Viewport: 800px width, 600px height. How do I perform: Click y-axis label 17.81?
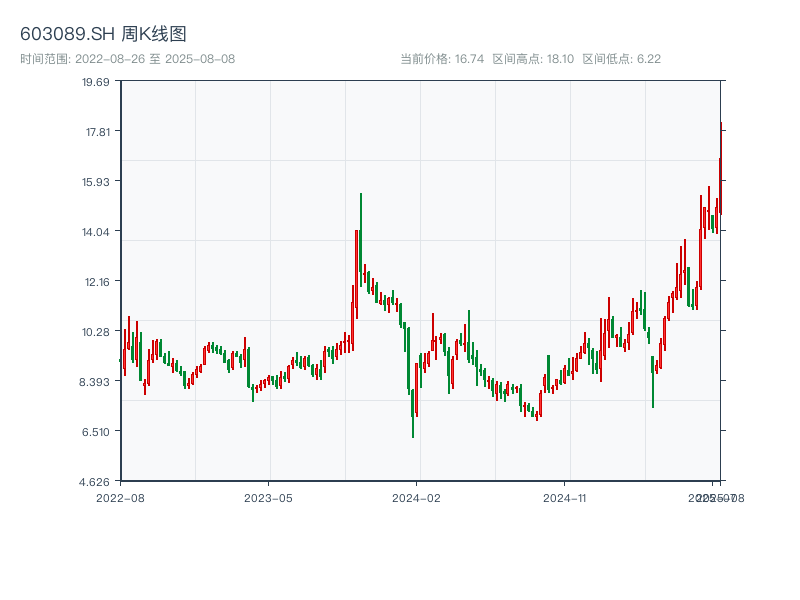97,132
